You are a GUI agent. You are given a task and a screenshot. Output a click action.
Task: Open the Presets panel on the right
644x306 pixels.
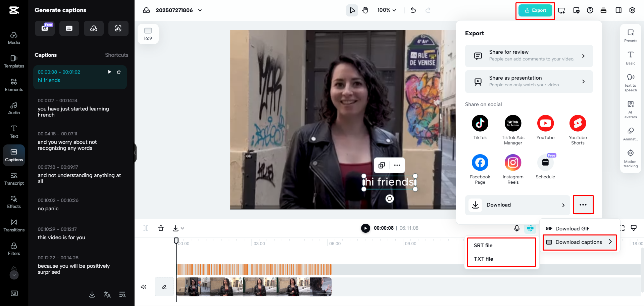pos(631,36)
